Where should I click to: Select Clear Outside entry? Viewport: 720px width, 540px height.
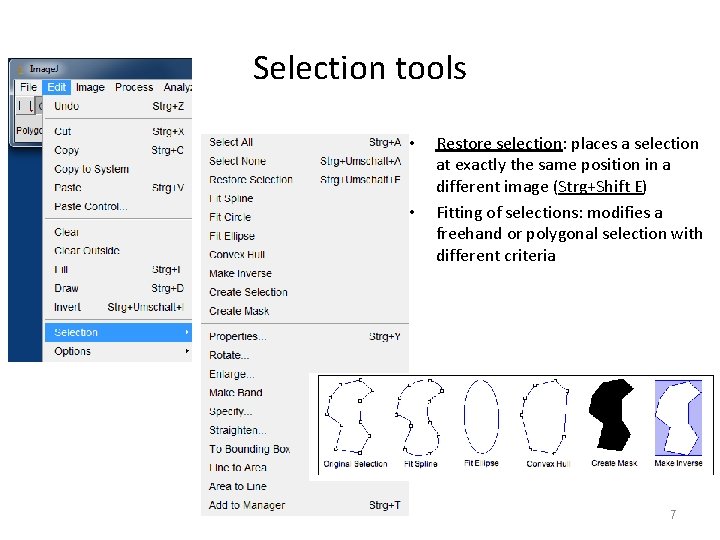tap(118, 251)
